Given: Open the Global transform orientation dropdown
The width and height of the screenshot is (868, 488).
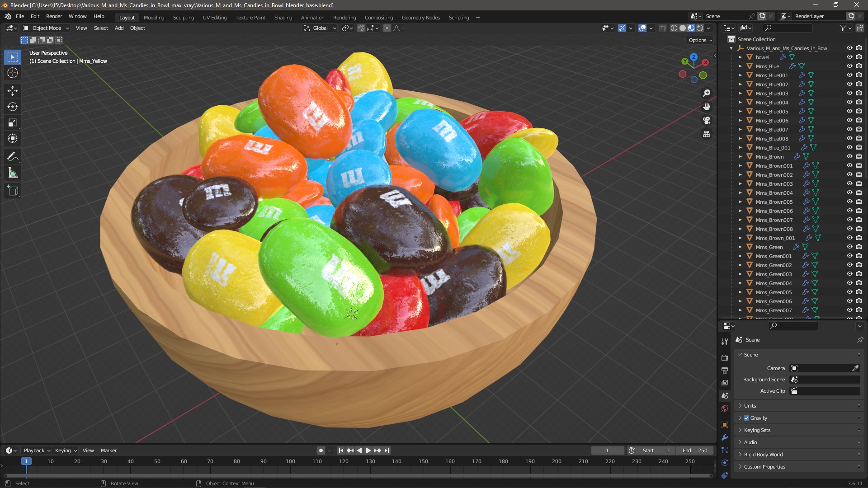Looking at the screenshot, I should [320, 28].
